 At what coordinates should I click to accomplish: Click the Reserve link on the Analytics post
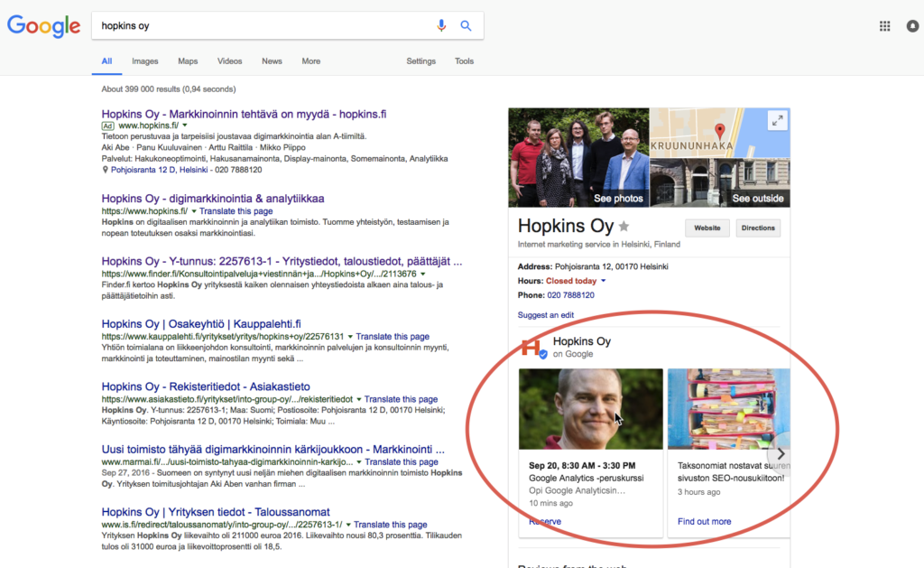(545, 521)
